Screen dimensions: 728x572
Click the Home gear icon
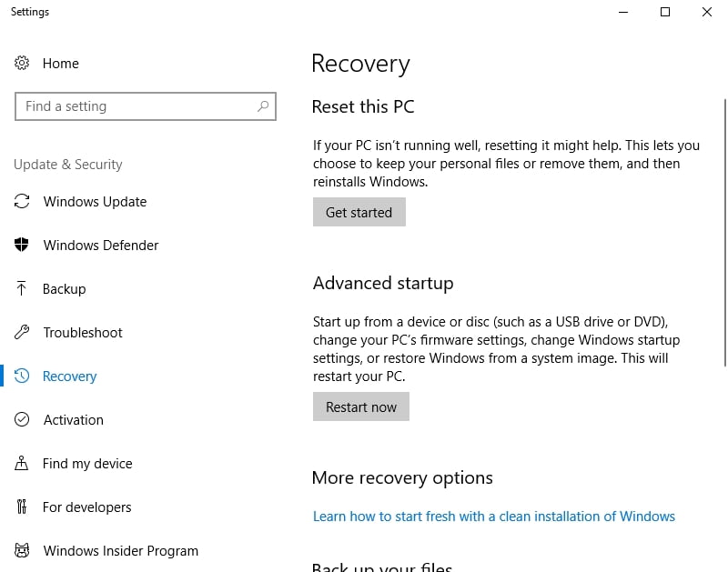(x=21, y=63)
